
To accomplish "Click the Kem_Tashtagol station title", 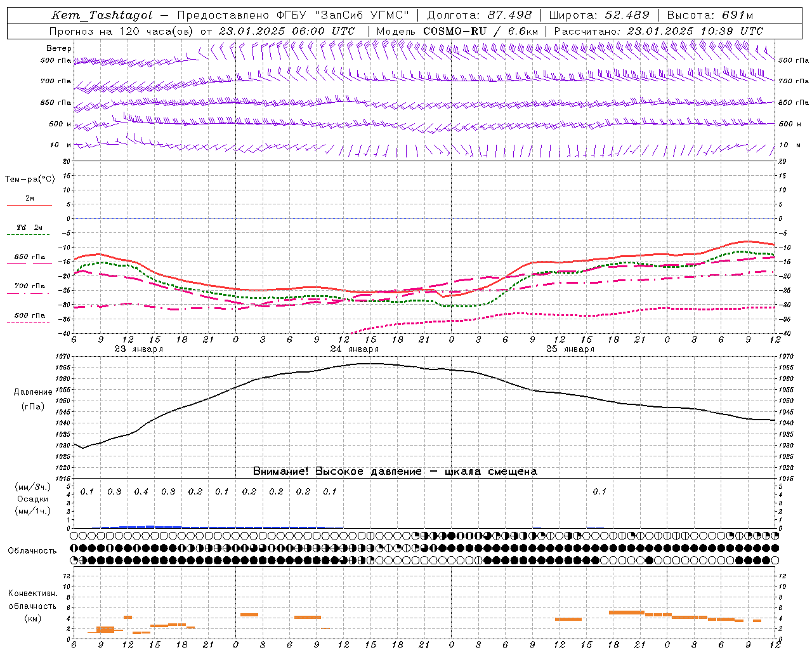I will [101, 15].
